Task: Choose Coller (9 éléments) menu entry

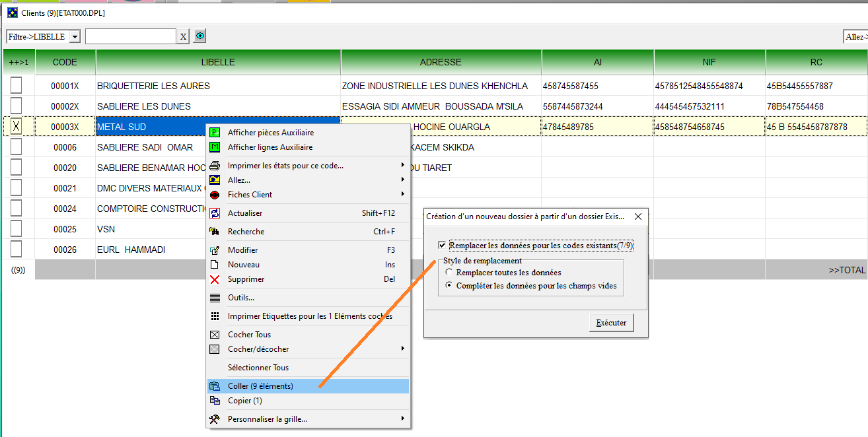Action: 308,386
